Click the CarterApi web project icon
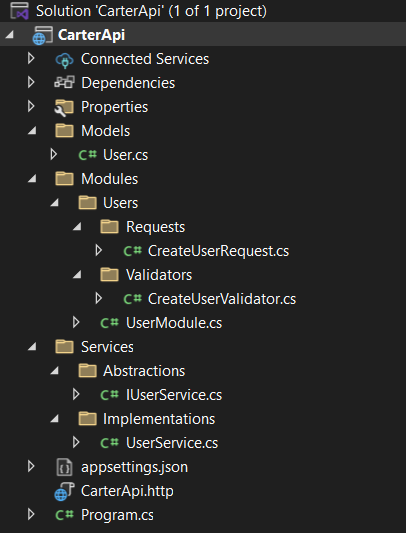Viewport: 406px width, 533px height. click(x=43, y=35)
